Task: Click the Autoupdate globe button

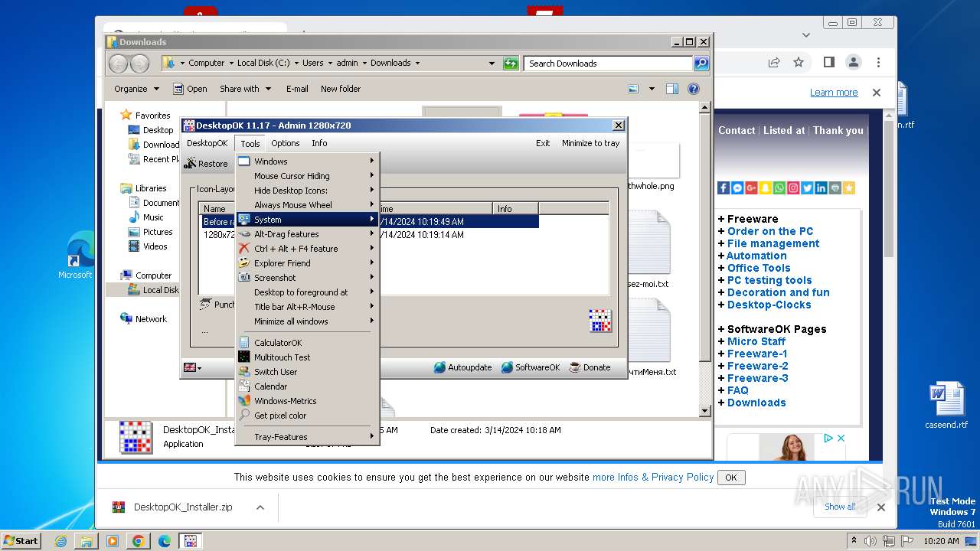Action: 462,367
